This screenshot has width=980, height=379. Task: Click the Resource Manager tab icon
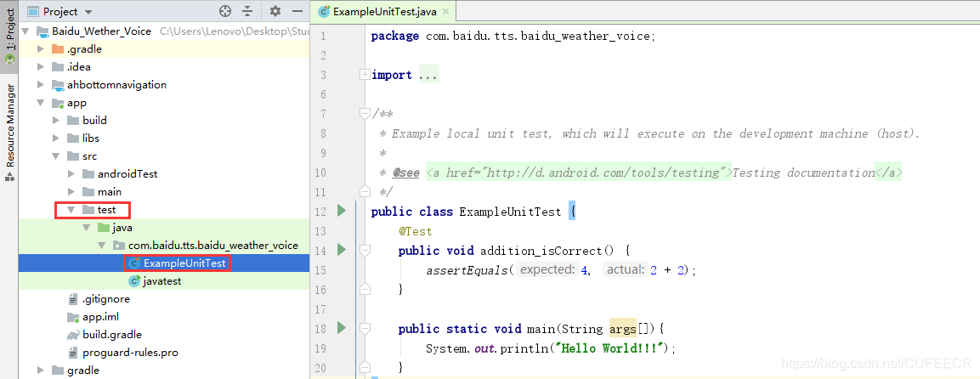click(x=9, y=178)
